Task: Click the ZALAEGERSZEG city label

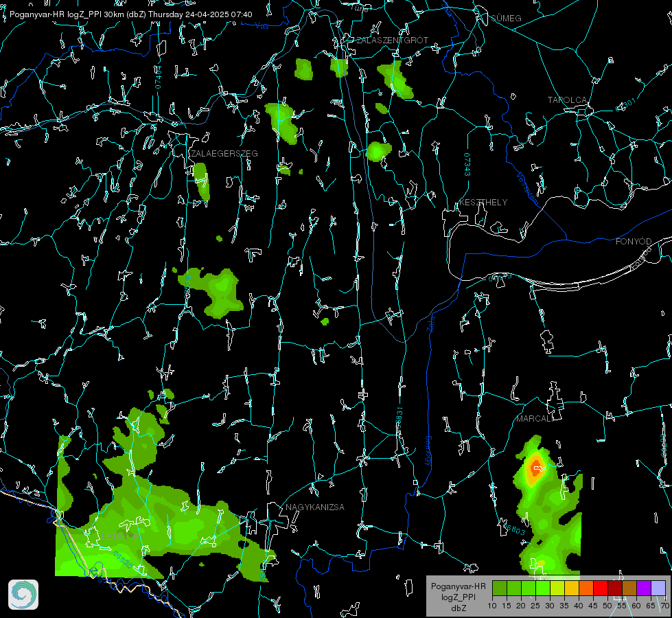Action: pyautogui.click(x=224, y=154)
